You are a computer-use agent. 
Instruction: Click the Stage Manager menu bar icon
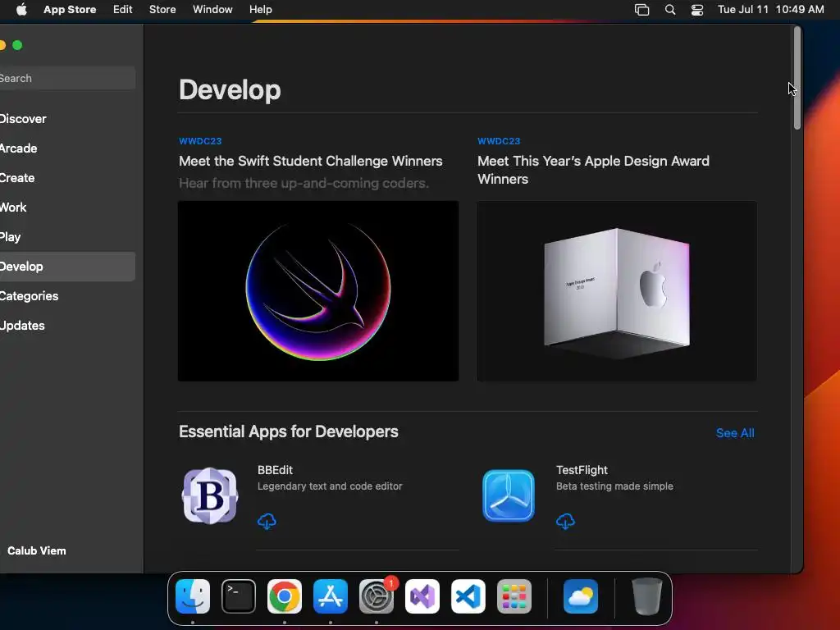coord(641,10)
